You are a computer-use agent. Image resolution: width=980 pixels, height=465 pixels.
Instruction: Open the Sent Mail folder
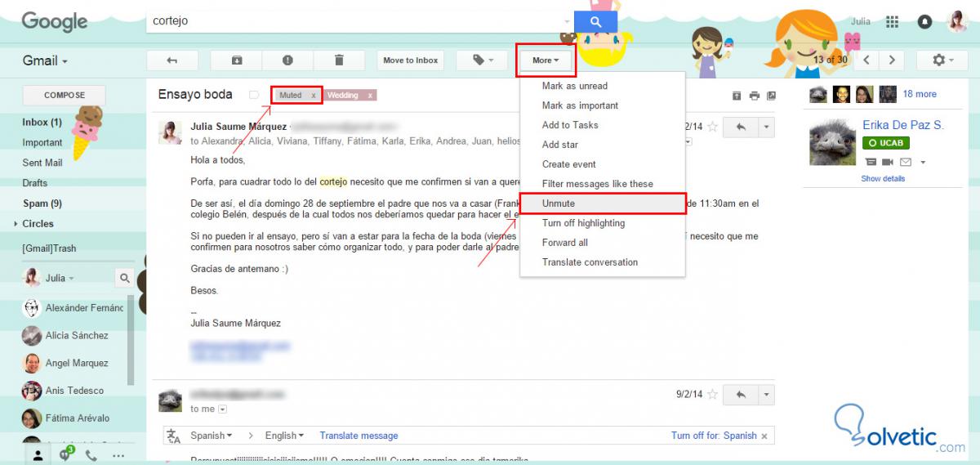tap(42, 163)
